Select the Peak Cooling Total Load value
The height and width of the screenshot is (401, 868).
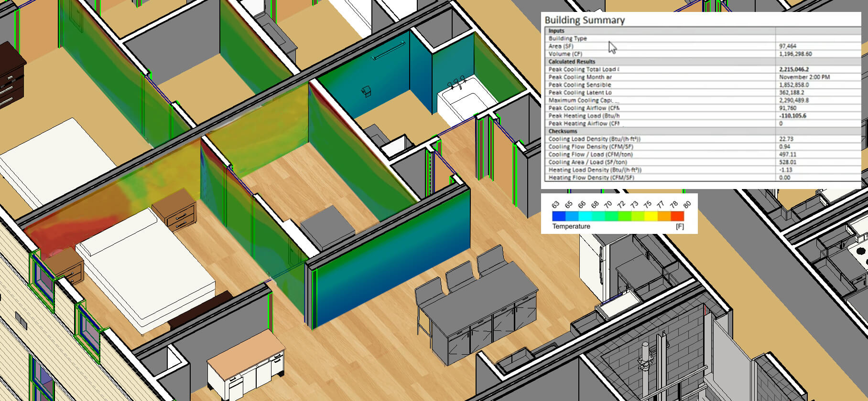(794, 69)
